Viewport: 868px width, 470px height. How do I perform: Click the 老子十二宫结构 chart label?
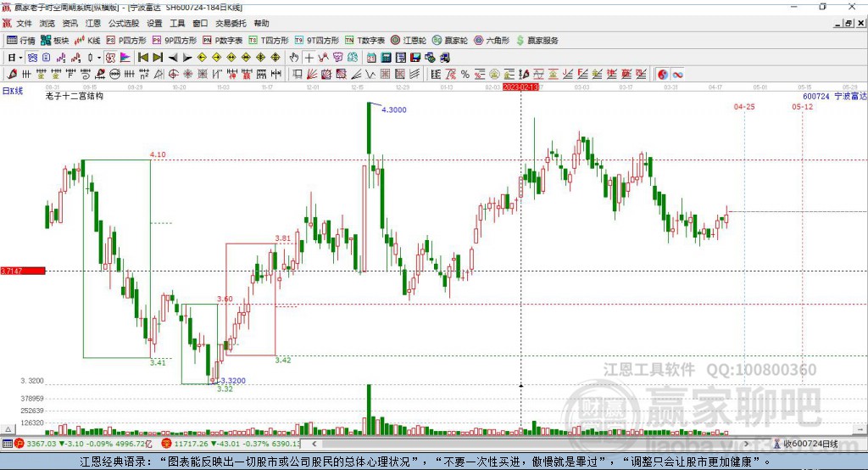coord(75,96)
